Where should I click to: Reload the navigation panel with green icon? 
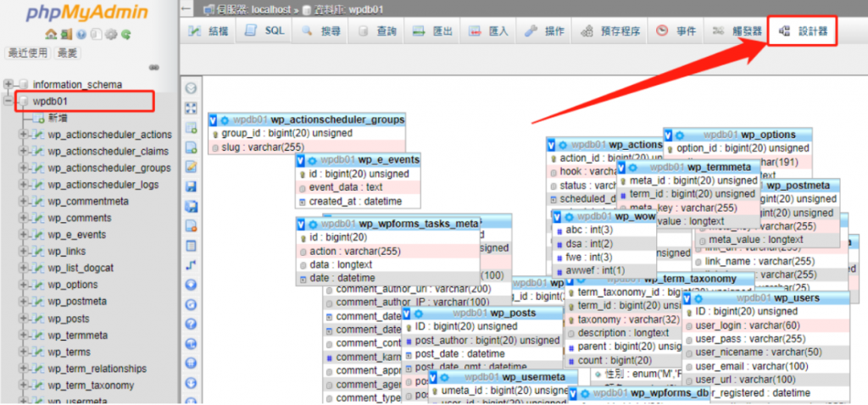point(126,34)
